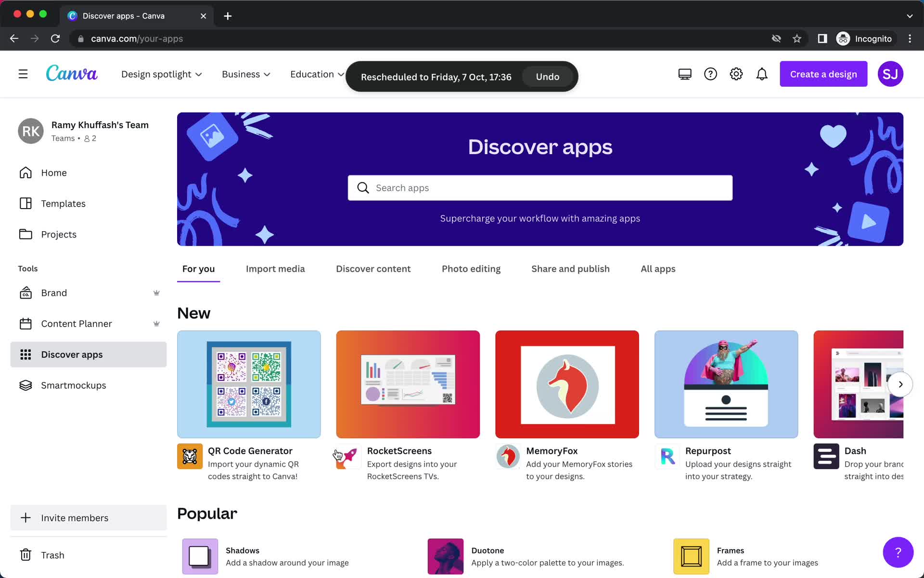This screenshot has width=924, height=578.
Task: Show next apps with carousel arrow
Action: tap(900, 384)
